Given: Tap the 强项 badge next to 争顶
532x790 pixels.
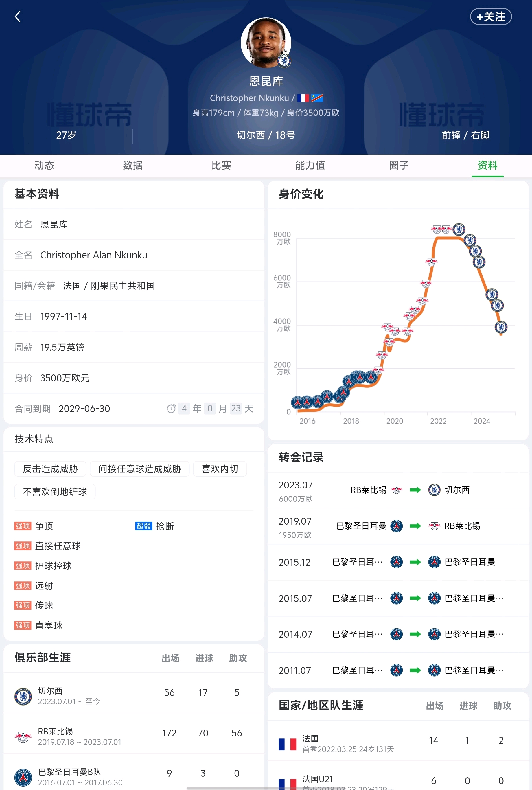Looking at the screenshot, I should coord(23,526).
